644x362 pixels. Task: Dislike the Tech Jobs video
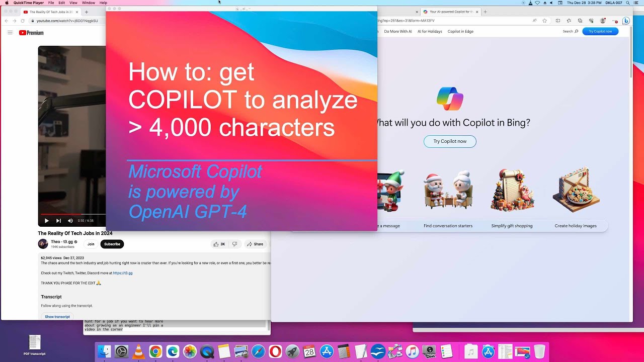pos(234,244)
